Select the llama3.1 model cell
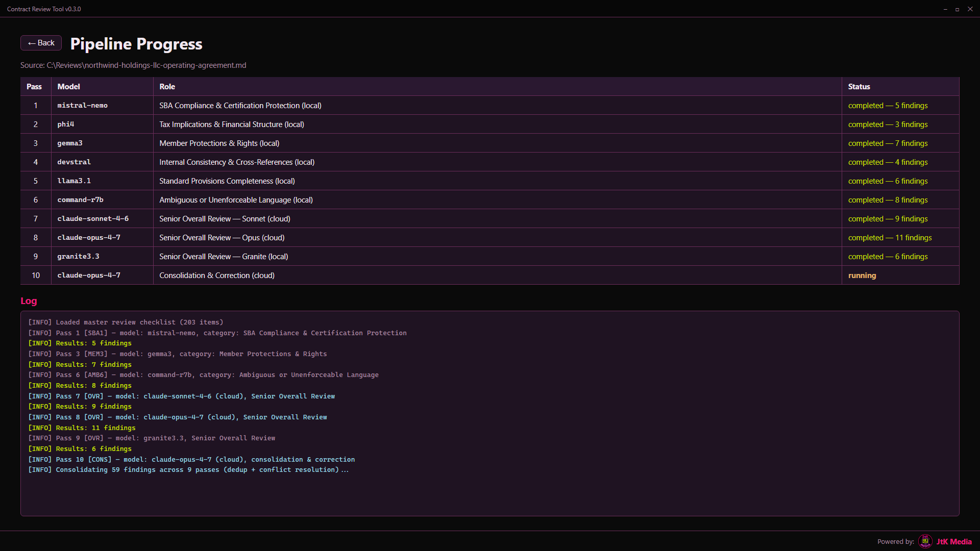 102,181
